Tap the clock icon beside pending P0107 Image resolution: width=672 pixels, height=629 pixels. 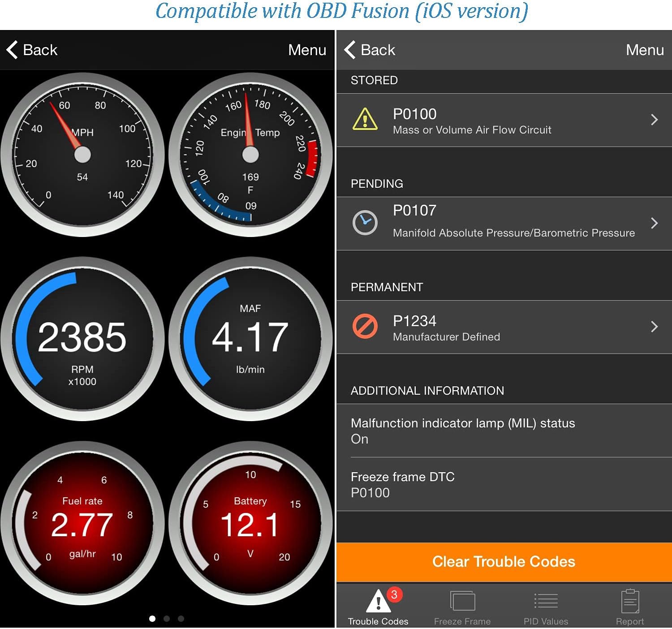point(365,223)
